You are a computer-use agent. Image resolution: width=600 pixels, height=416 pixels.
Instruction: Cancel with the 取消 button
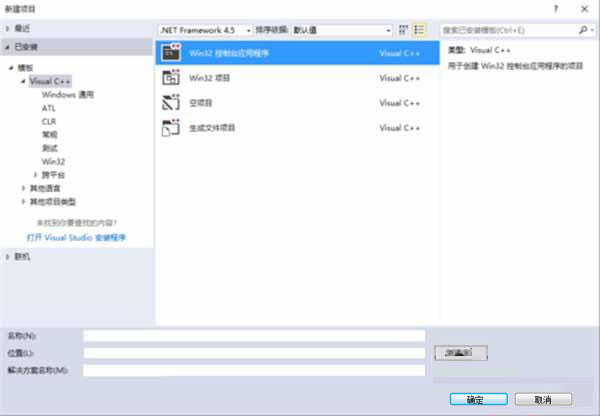543,400
